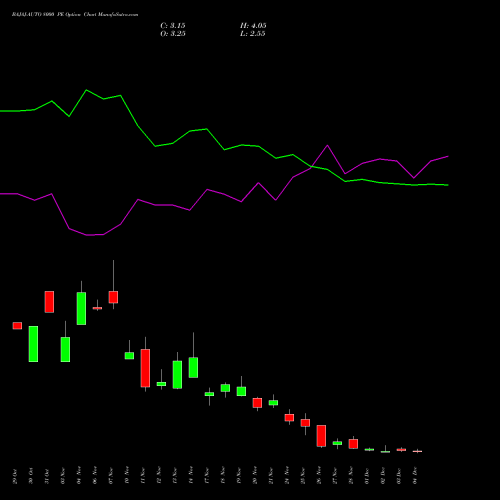500x500 pixels.
Task: Select the 14 Nov date label
Action: coord(191,476)
